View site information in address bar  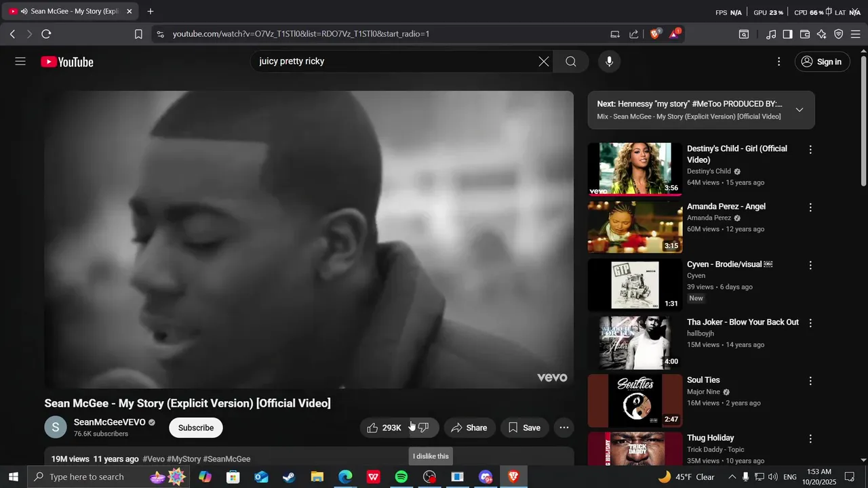coord(159,34)
